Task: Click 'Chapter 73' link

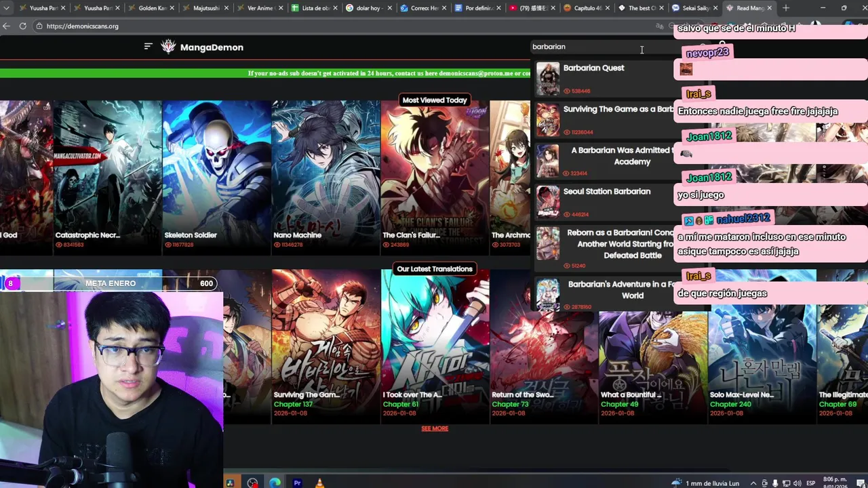Action: point(510,405)
